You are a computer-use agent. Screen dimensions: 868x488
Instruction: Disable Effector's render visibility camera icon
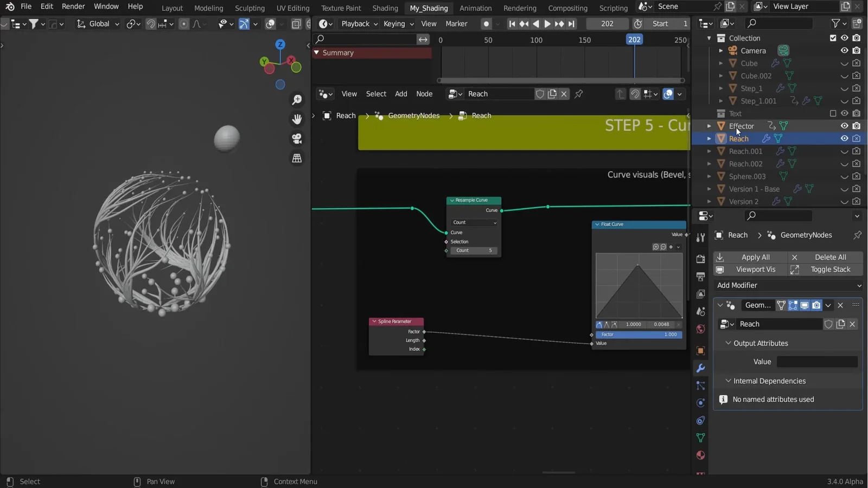pyautogui.click(x=857, y=125)
